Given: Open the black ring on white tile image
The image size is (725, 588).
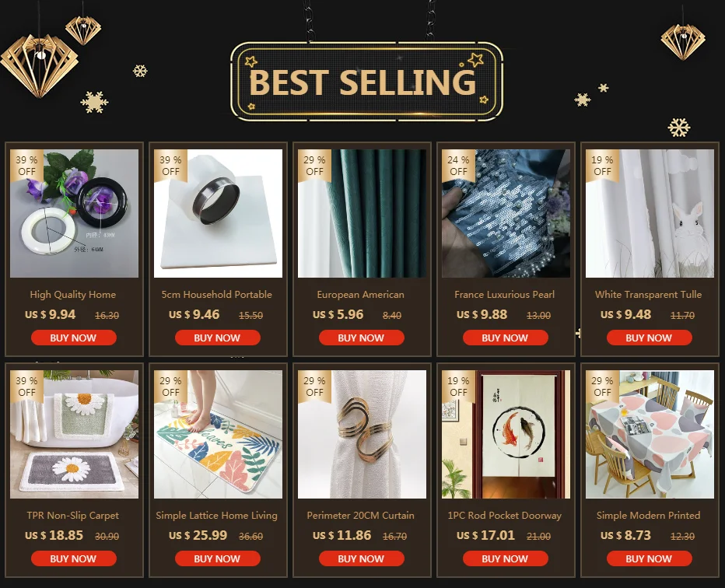Looking at the screenshot, I should pyautogui.click(x=218, y=213).
